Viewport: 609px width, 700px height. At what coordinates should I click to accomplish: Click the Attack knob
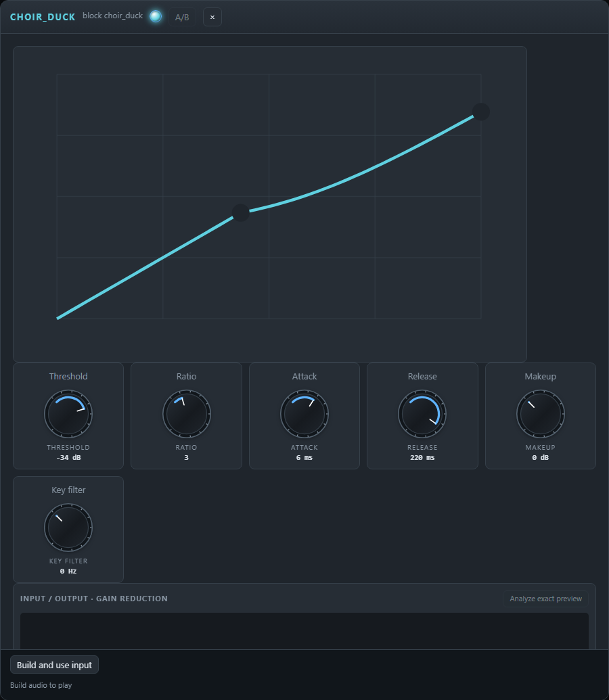tap(304, 414)
